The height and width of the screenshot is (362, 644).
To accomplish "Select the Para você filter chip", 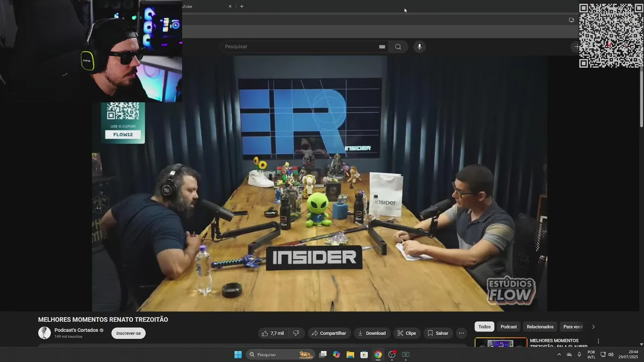I will point(573,327).
